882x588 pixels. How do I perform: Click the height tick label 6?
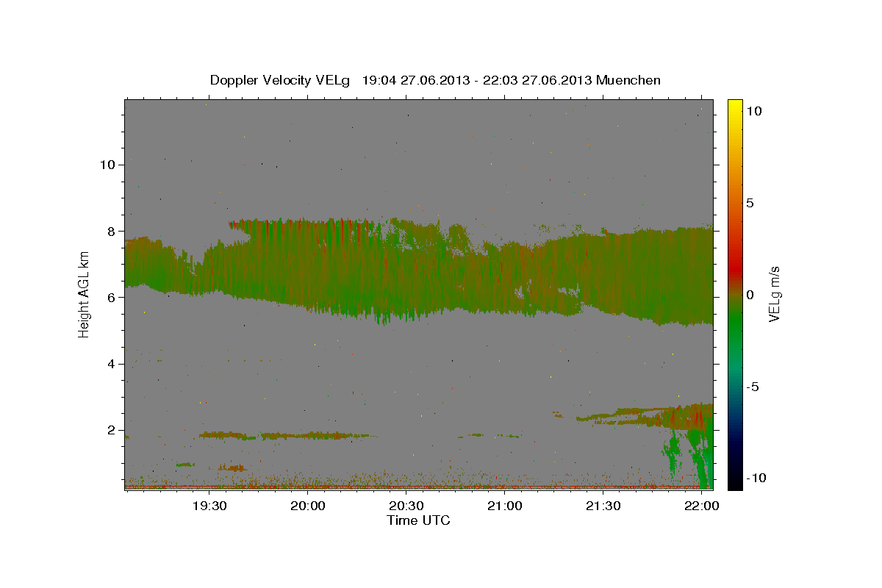pyautogui.click(x=112, y=297)
